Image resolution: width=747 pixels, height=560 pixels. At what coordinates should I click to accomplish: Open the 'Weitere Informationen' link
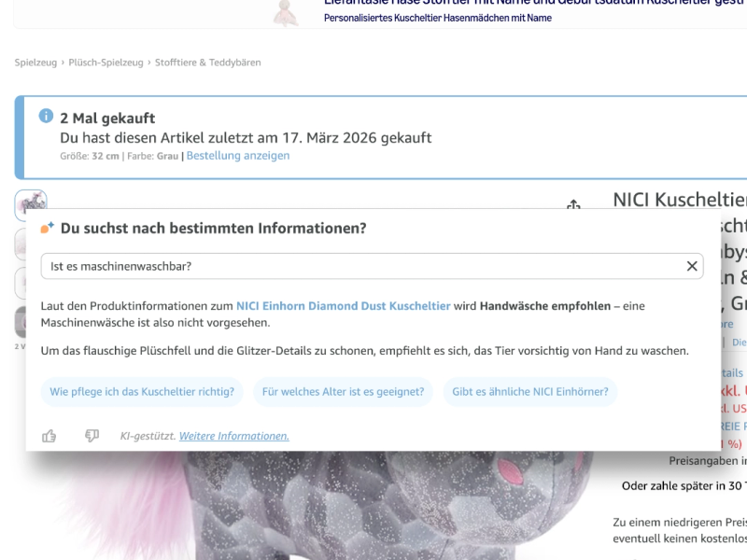[x=234, y=436]
